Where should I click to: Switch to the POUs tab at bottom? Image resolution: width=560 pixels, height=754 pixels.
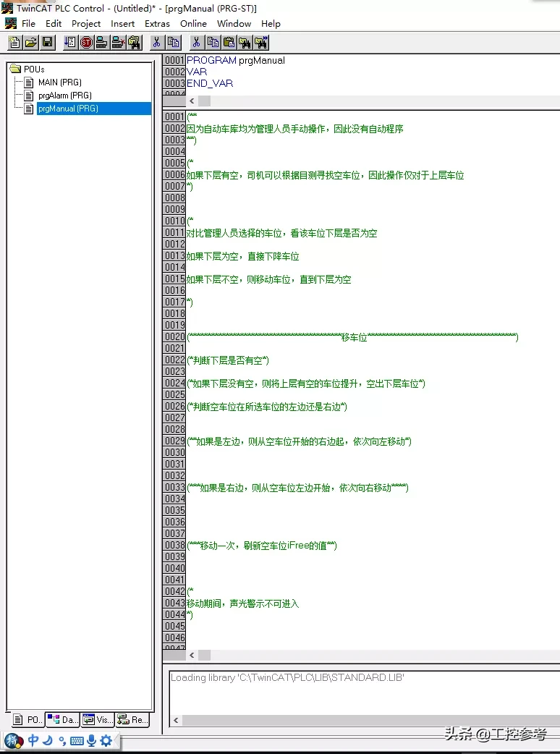coord(27,719)
